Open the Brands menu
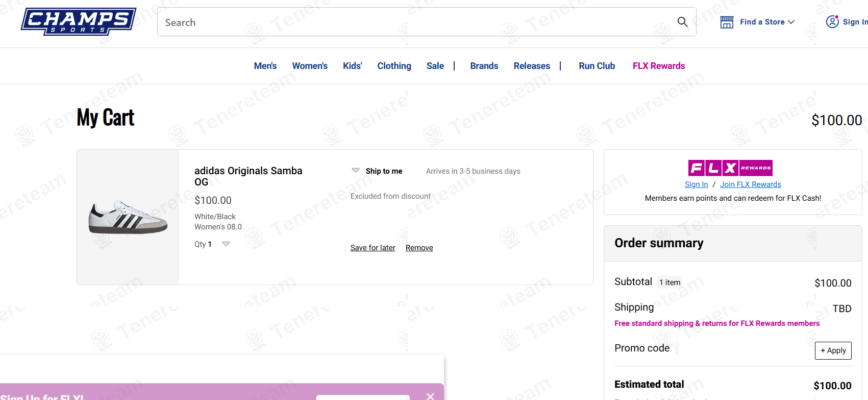The image size is (868, 400). point(484,66)
